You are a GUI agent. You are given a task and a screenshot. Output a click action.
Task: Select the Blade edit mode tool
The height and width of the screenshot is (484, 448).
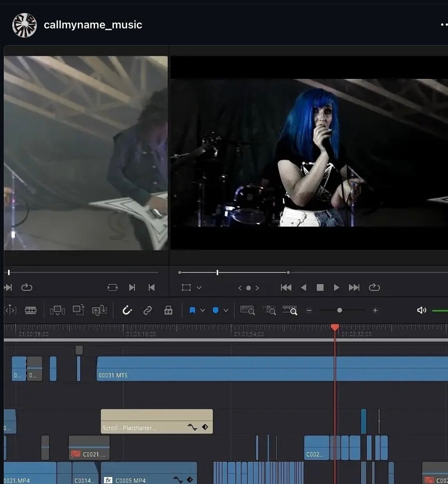(31, 310)
